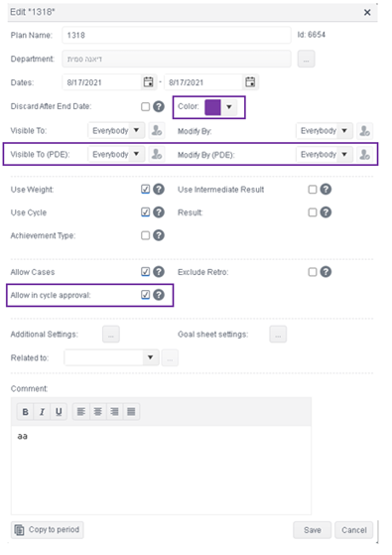The width and height of the screenshot is (392, 555).
Task: Open the start date calendar picker
Action: pos(148,82)
